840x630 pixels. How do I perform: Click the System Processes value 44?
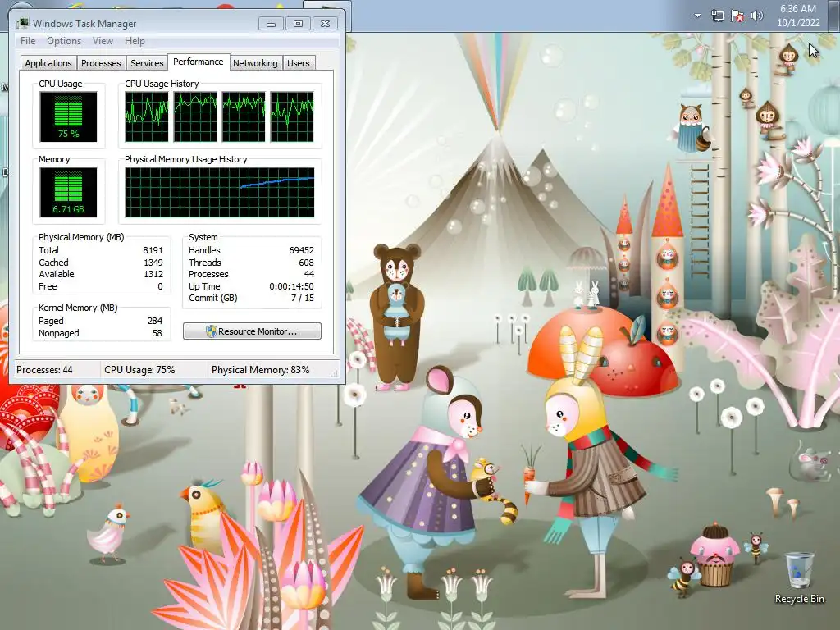[309, 274]
